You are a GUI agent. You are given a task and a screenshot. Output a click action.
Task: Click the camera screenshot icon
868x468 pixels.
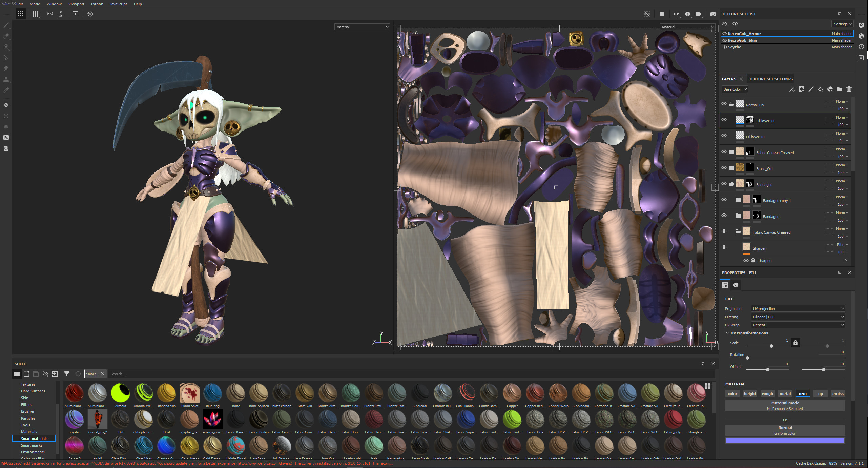point(713,14)
